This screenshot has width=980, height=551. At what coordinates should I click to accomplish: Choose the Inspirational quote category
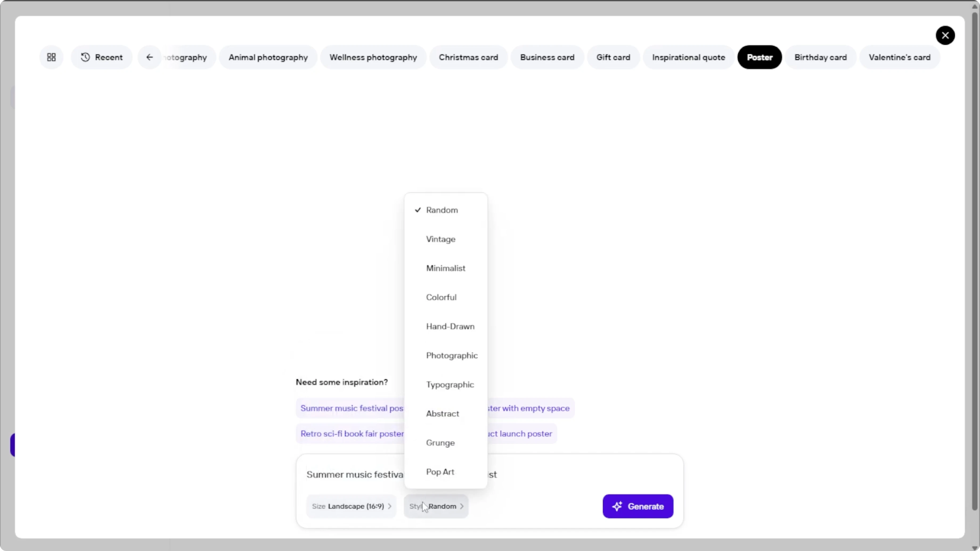[688, 57]
